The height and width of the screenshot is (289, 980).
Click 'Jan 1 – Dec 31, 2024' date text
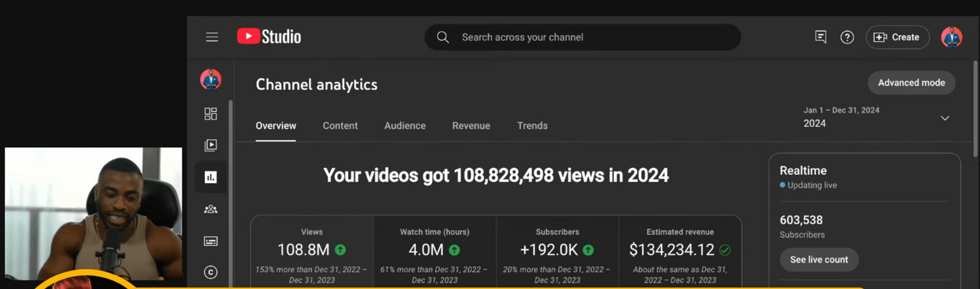point(841,110)
